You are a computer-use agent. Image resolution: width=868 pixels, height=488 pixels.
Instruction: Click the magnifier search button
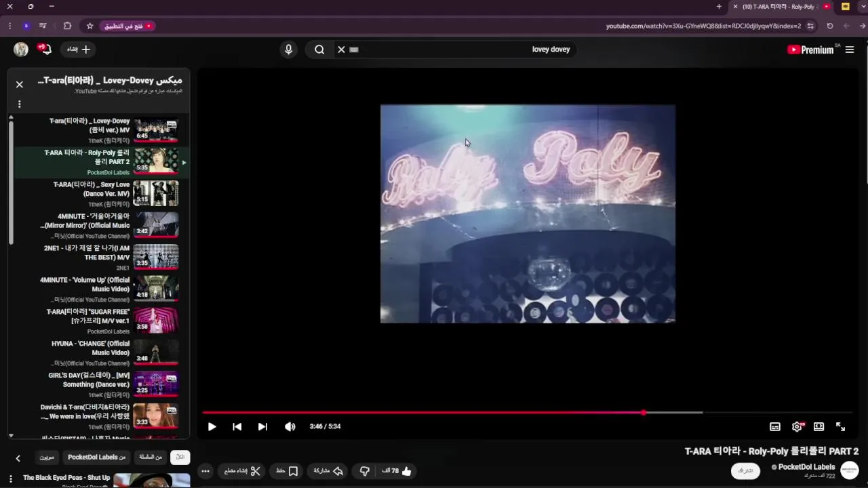coord(319,49)
